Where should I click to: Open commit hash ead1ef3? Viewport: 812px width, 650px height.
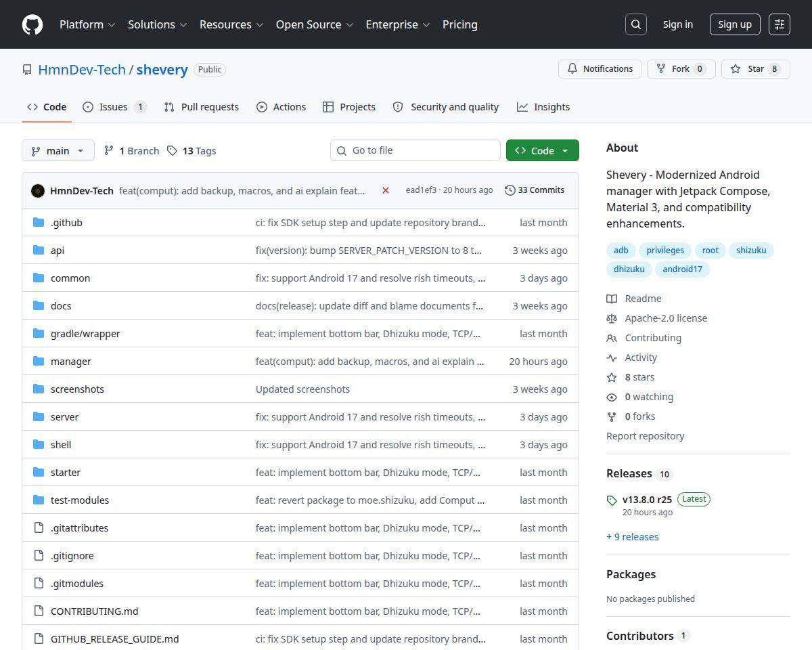[421, 190]
